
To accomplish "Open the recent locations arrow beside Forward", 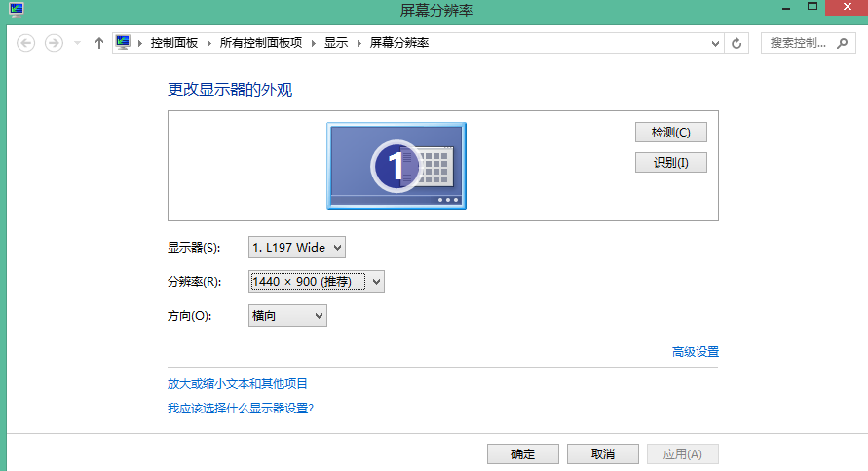I will point(77,43).
